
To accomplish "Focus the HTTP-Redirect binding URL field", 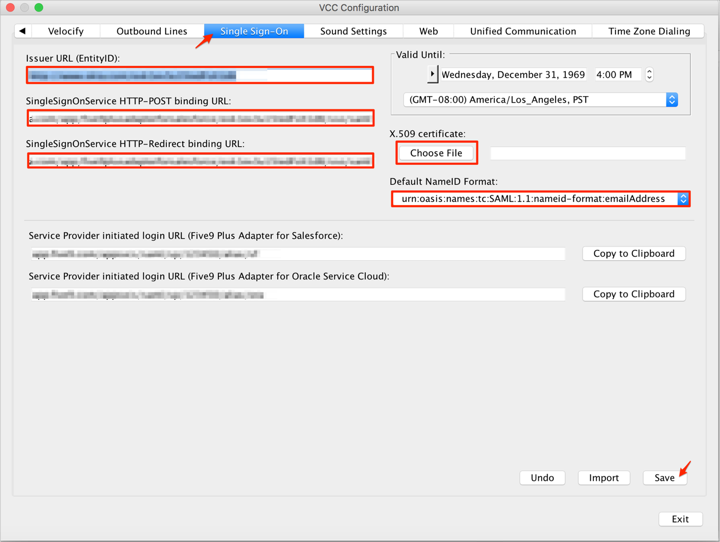I will point(200,161).
